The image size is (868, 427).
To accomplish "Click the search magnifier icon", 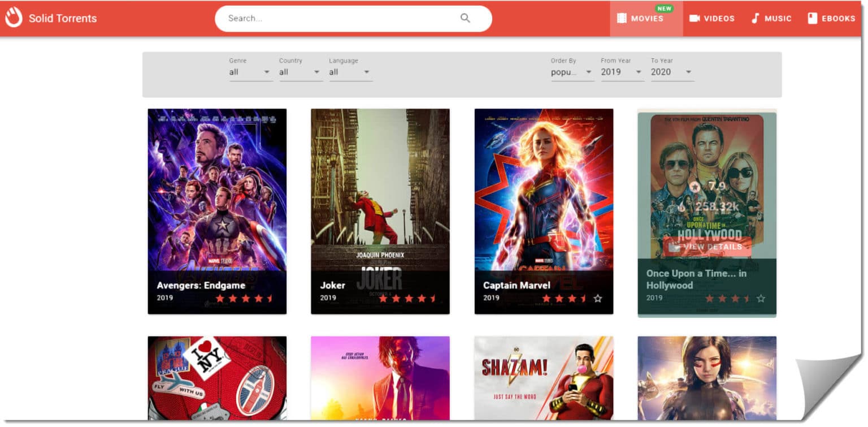I will [465, 18].
